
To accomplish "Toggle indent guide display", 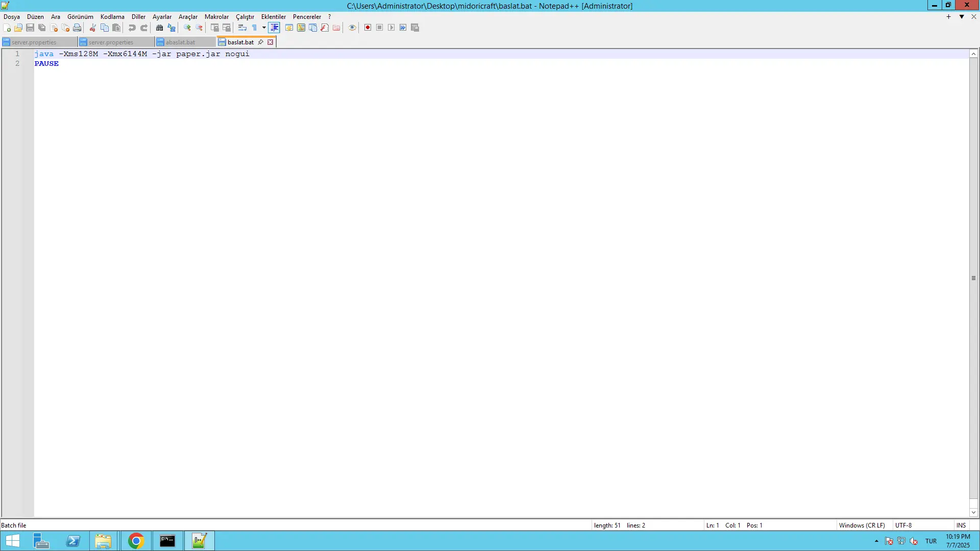I will [x=274, y=28].
